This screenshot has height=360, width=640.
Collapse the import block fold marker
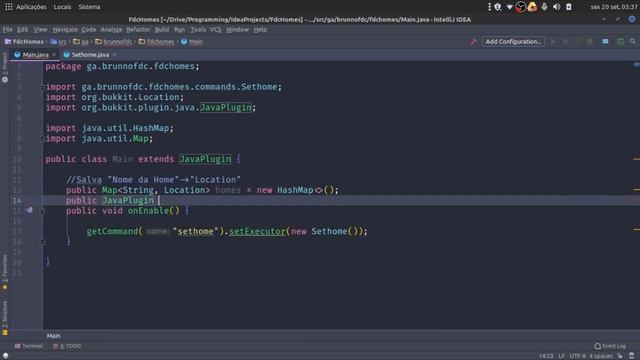[42, 87]
